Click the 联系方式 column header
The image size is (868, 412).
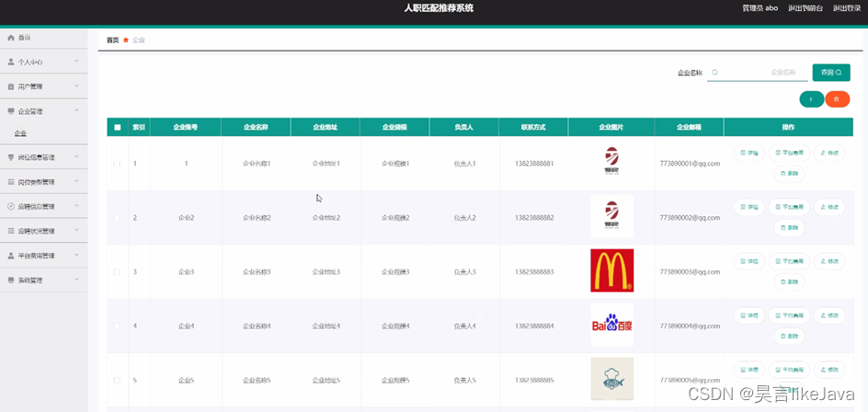[x=533, y=127]
